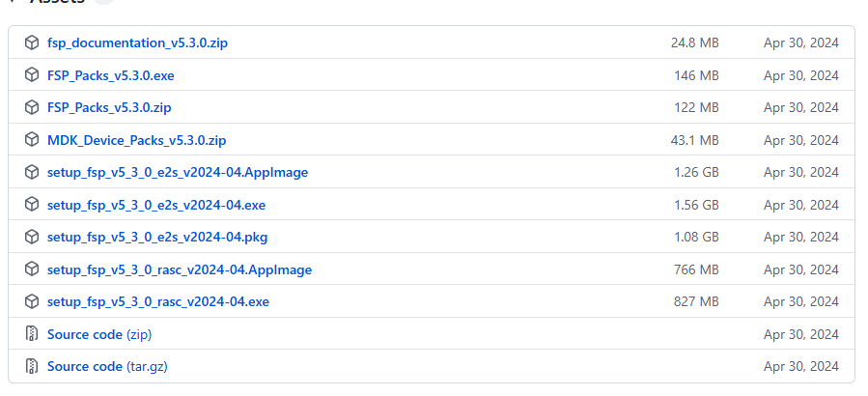Click package icon beside FSP_Packs_v5.3.0.zip
Image resolution: width=868 pixels, height=396 pixels.
click(32, 107)
